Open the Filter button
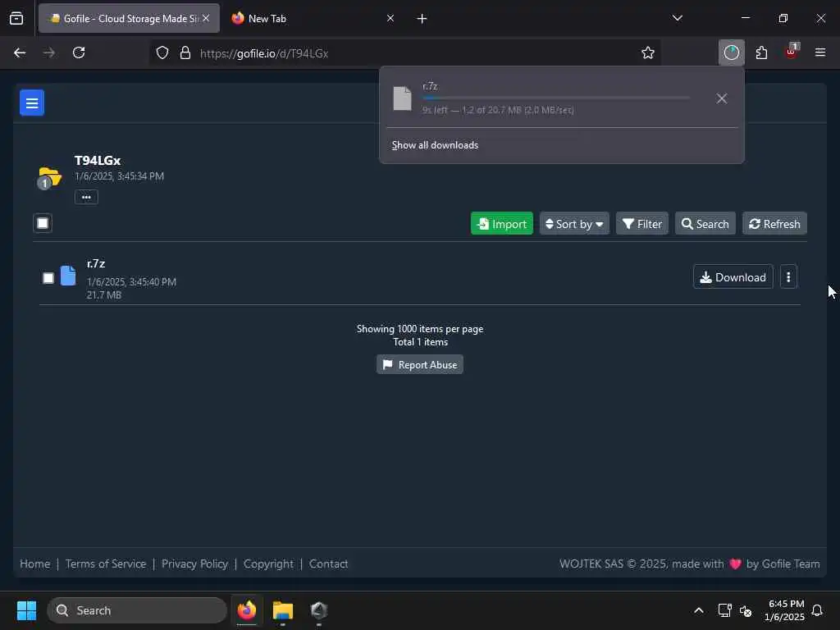The image size is (840, 630). (641, 224)
